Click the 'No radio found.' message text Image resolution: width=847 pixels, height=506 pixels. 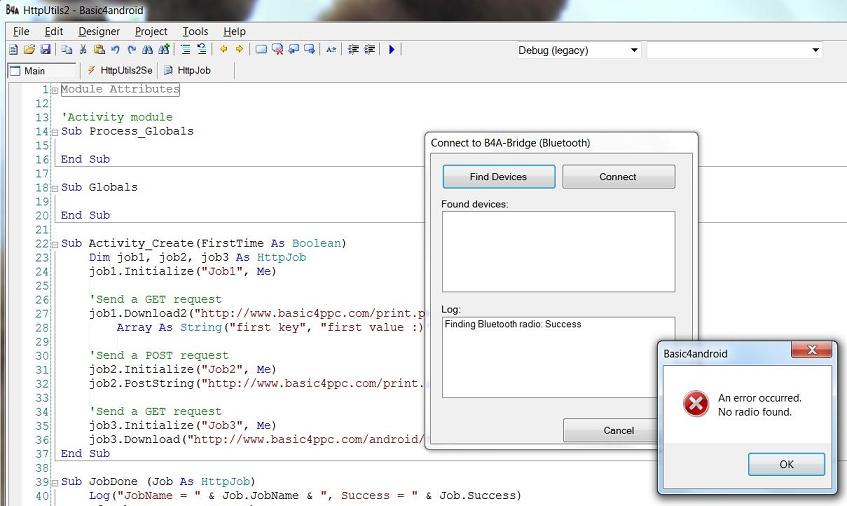[x=755, y=412]
